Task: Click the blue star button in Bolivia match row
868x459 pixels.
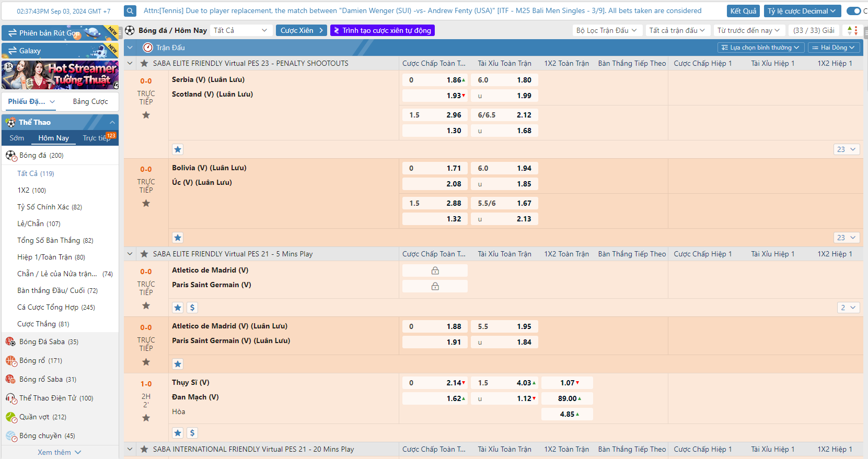Action: click(178, 238)
